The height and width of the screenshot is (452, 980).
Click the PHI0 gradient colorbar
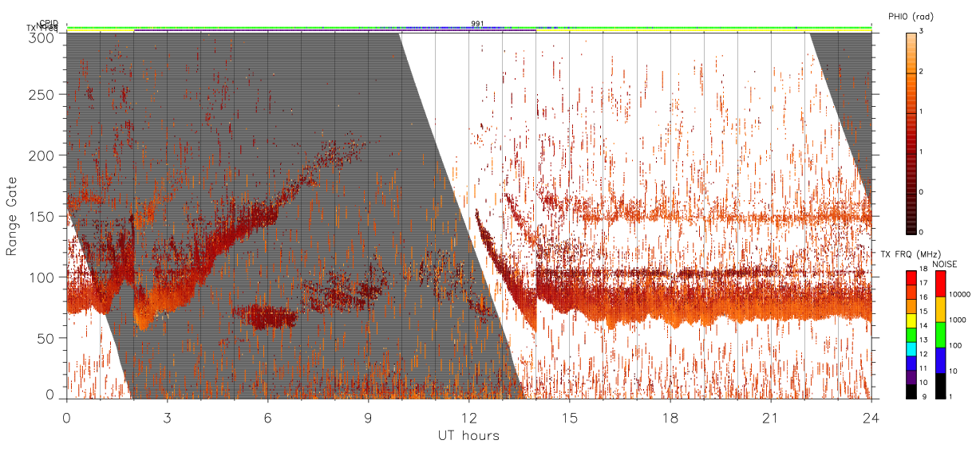911,132
